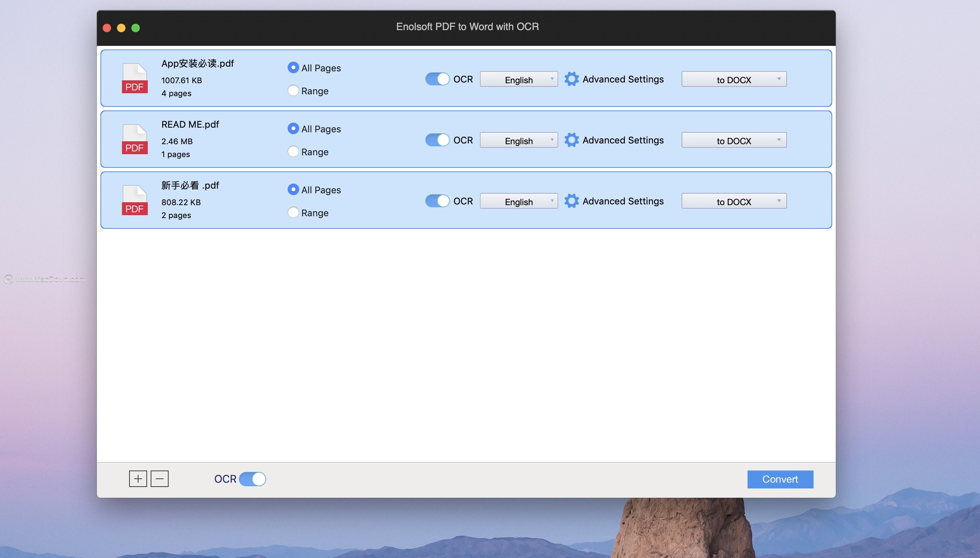Remove the selected file with the minus button
The width and height of the screenshot is (980, 558).
159,479
